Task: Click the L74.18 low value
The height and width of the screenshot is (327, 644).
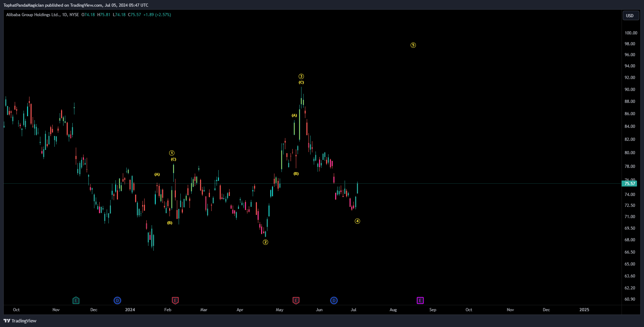Action: (x=119, y=15)
